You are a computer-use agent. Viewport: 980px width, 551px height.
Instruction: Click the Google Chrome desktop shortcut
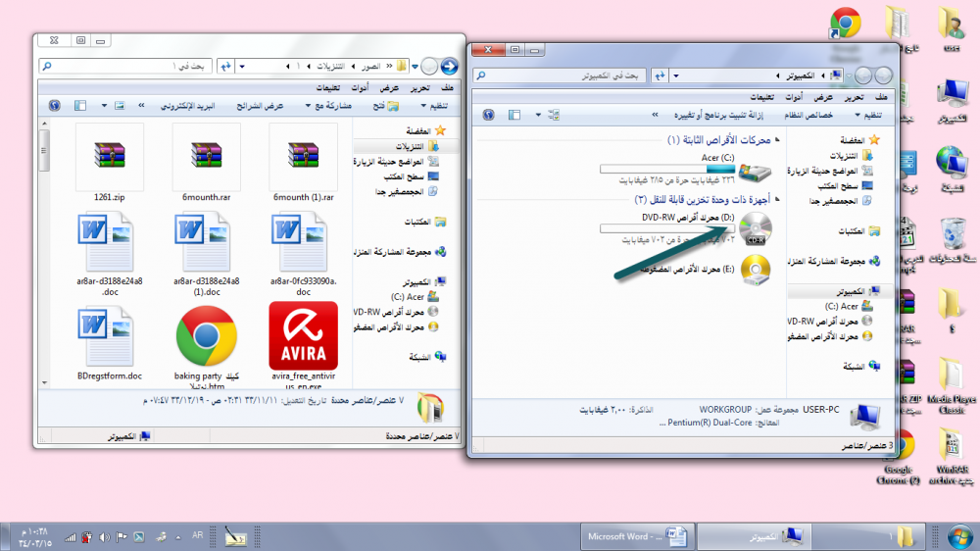(845, 25)
